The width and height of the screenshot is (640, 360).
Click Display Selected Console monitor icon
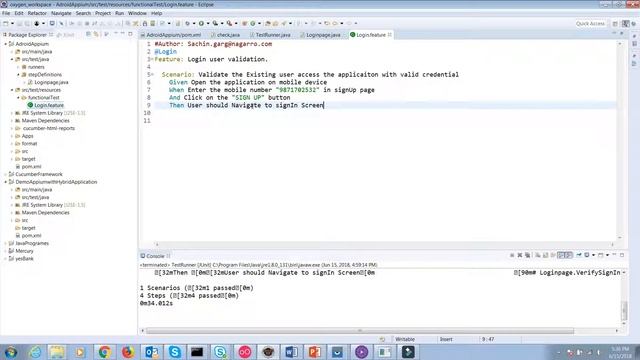[x=587, y=255]
